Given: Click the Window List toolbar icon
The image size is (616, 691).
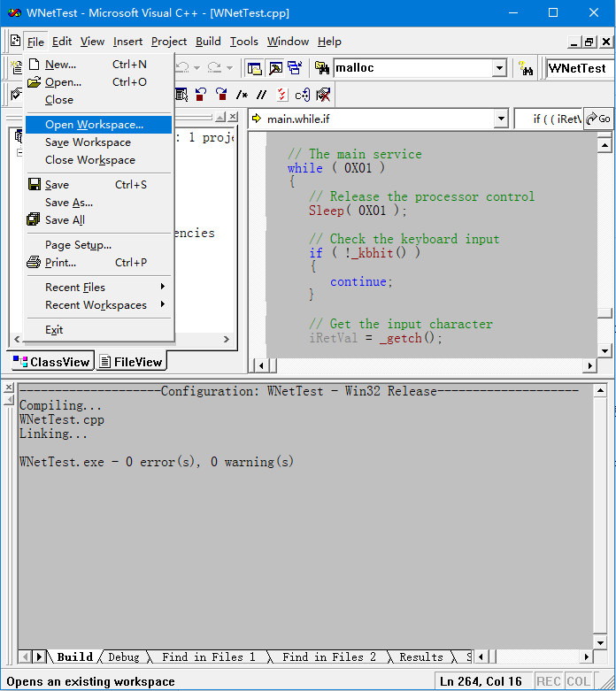Looking at the screenshot, I should point(295,68).
